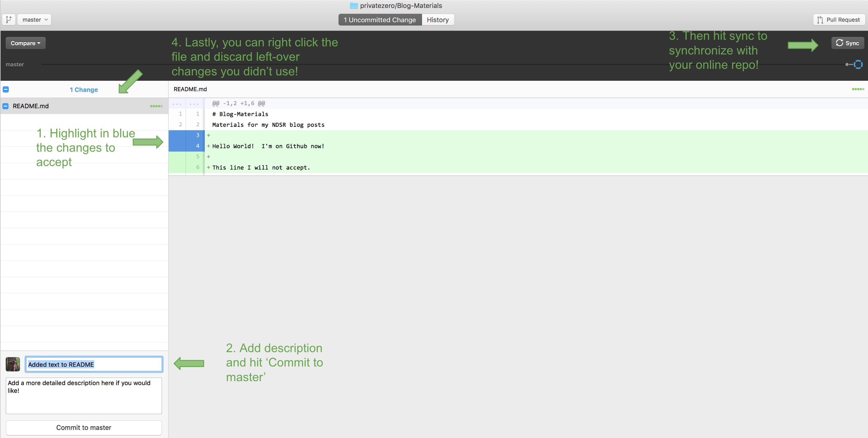Click the blue circle timeline head marker

pyautogui.click(x=858, y=64)
